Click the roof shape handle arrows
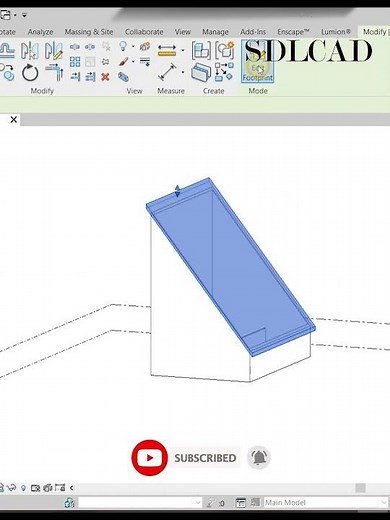Screen dimensions: 390x520 coord(177,191)
